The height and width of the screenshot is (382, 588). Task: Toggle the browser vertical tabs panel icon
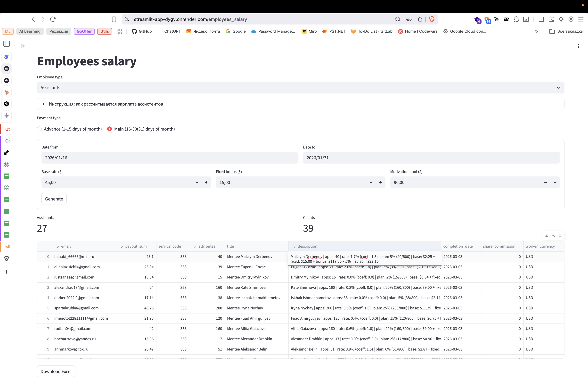pos(7,44)
